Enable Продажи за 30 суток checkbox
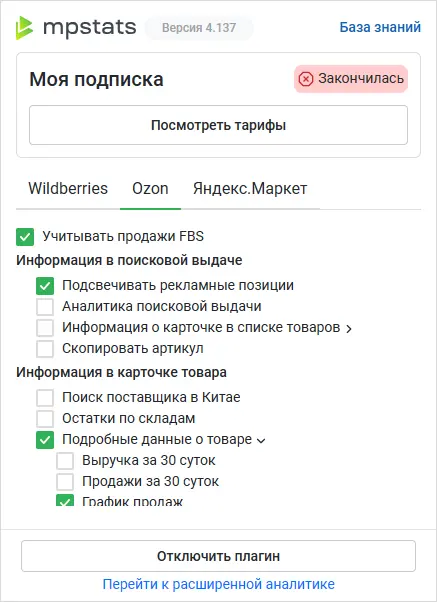The image size is (437, 602). [x=65, y=481]
